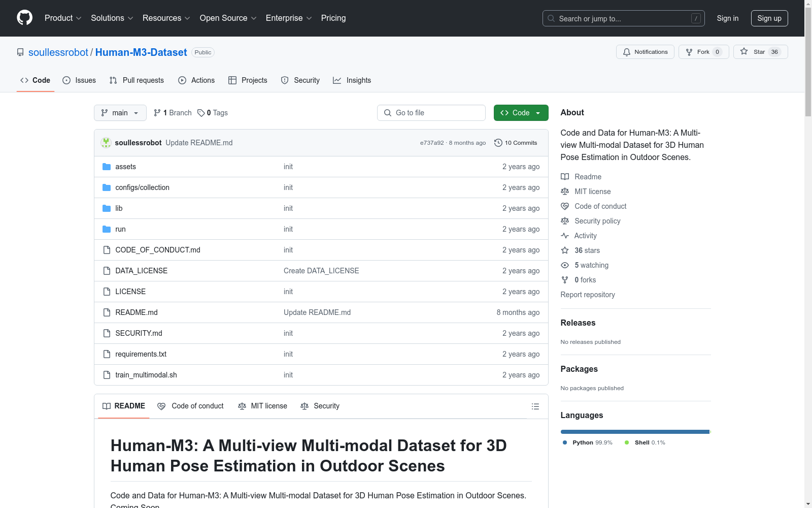Click the Activity pulse icon in About
Image resolution: width=812 pixels, height=508 pixels.
[565, 236]
